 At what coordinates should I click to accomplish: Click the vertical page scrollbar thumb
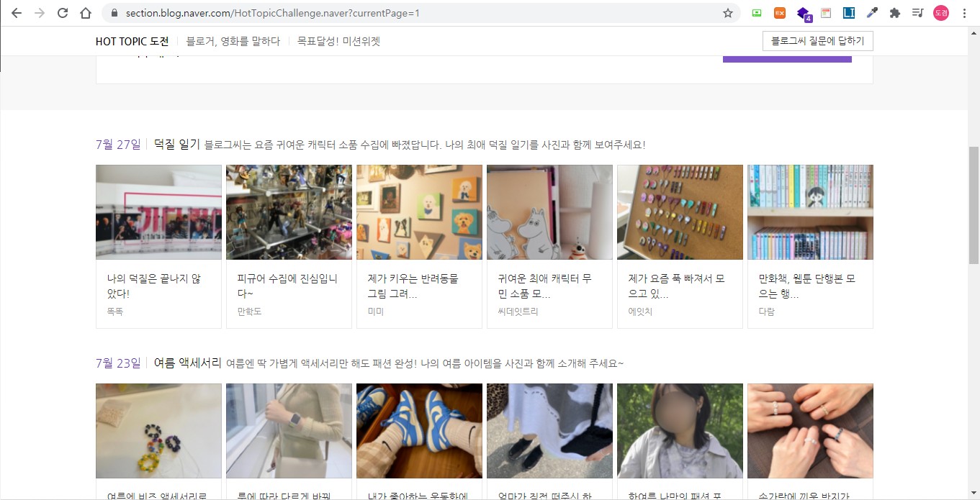(974, 205)
